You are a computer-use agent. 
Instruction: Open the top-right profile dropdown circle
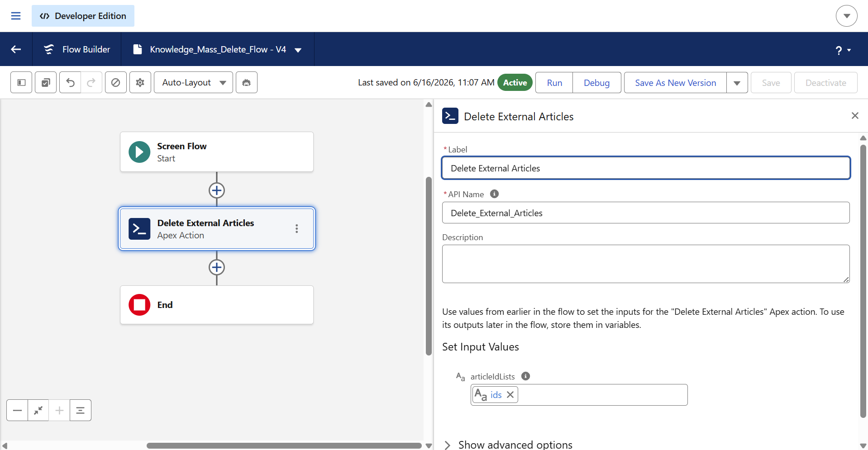point(846,16)
